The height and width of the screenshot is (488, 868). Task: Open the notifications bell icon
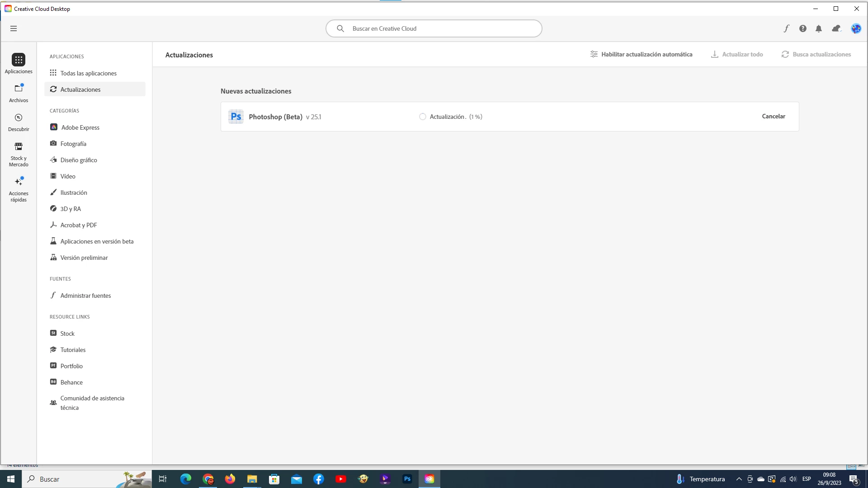(x=819, y=28)
